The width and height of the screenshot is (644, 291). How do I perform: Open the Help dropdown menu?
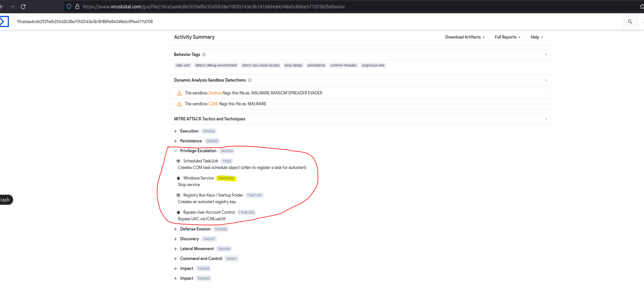click(537, 37)
